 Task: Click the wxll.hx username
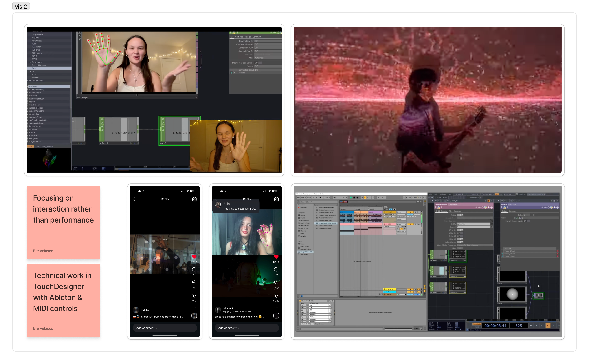145,310
